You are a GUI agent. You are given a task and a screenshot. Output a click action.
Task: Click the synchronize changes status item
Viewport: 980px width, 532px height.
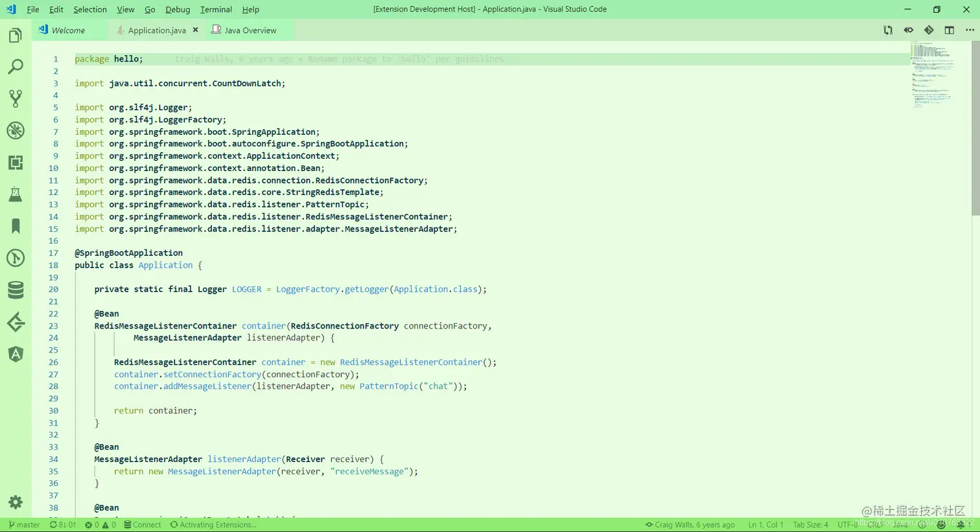click(63, 525)
